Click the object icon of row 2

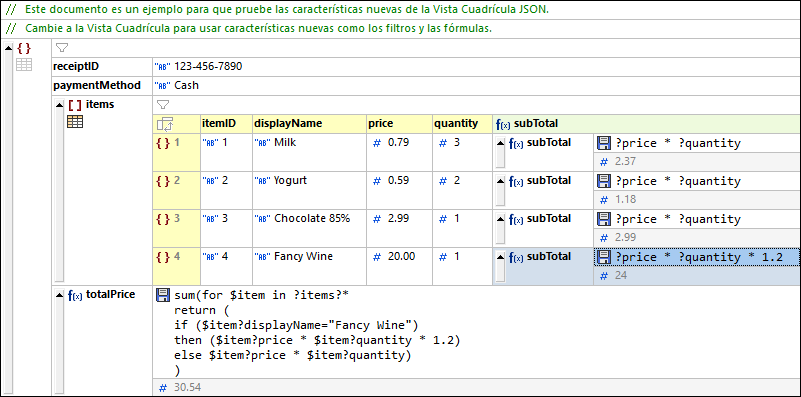tap(163, 181)
